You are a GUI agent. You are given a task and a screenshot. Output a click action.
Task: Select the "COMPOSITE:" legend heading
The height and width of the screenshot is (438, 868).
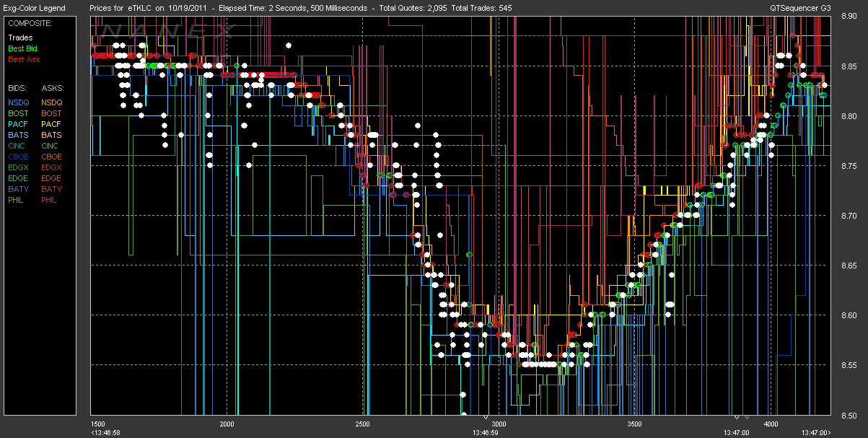pos(29,23)
